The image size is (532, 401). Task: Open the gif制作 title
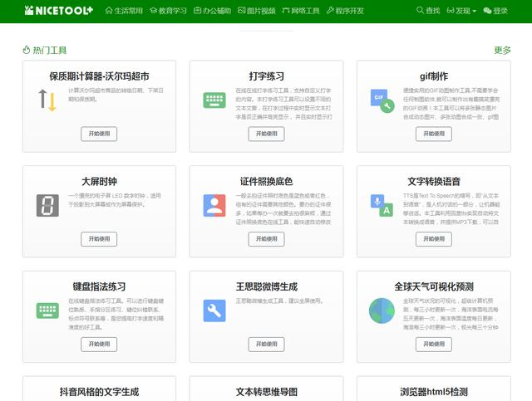coord(434,76)
